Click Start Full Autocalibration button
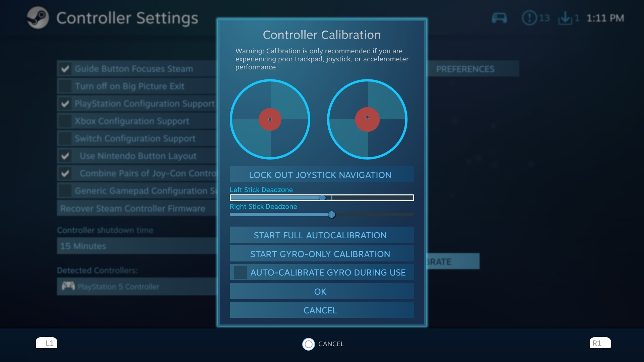The width and height of the screenshot is (644, 362). tap(320, 235)
